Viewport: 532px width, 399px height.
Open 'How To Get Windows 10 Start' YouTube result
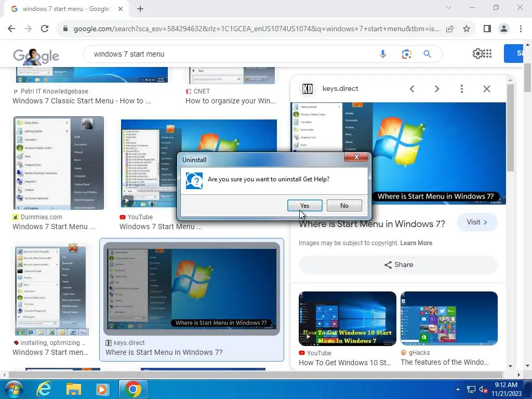348,318
